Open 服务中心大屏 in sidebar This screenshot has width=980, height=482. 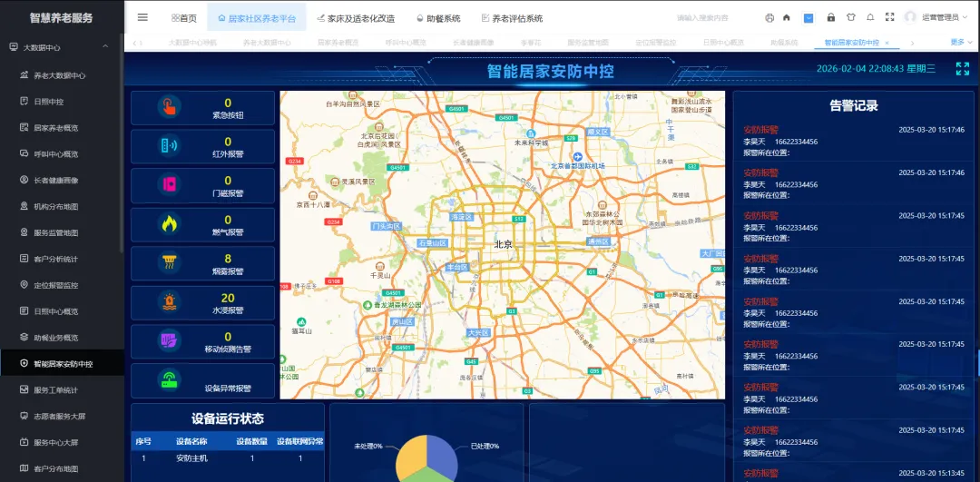tap(63, 442)
